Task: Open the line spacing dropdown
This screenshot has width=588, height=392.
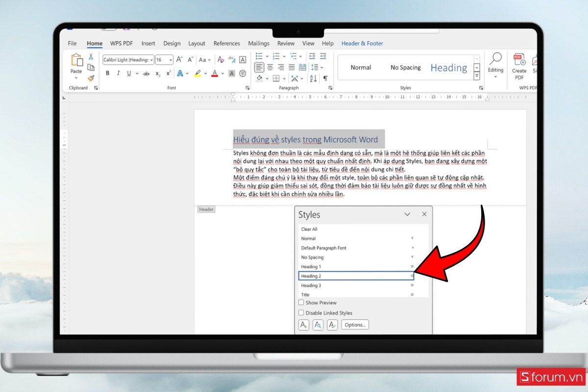Action: click(317, 67)
